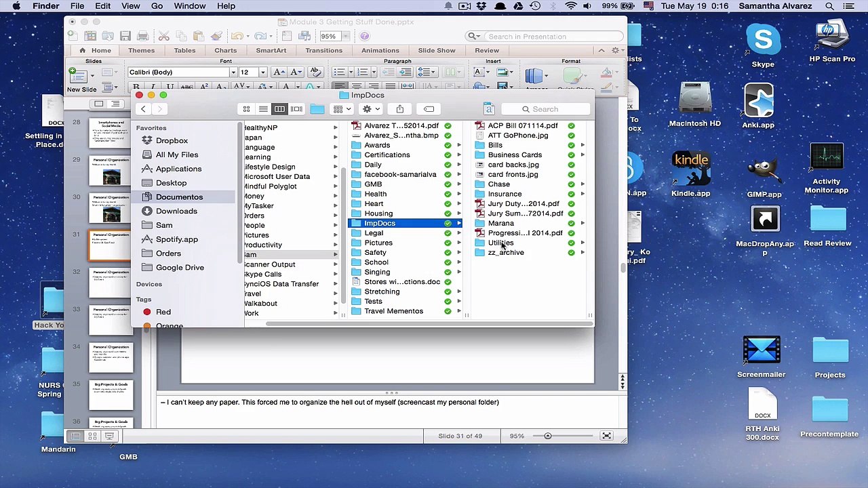Image resolution: width=868 pixels, height=488 pixels.
Task: Open the Go menu
Action: click(x=157, y=6)
